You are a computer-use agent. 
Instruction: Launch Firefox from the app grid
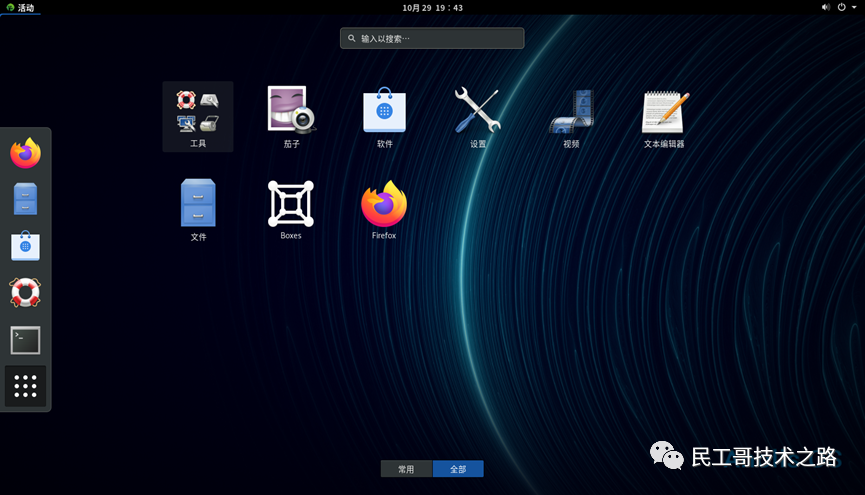(x=384, y=210)
